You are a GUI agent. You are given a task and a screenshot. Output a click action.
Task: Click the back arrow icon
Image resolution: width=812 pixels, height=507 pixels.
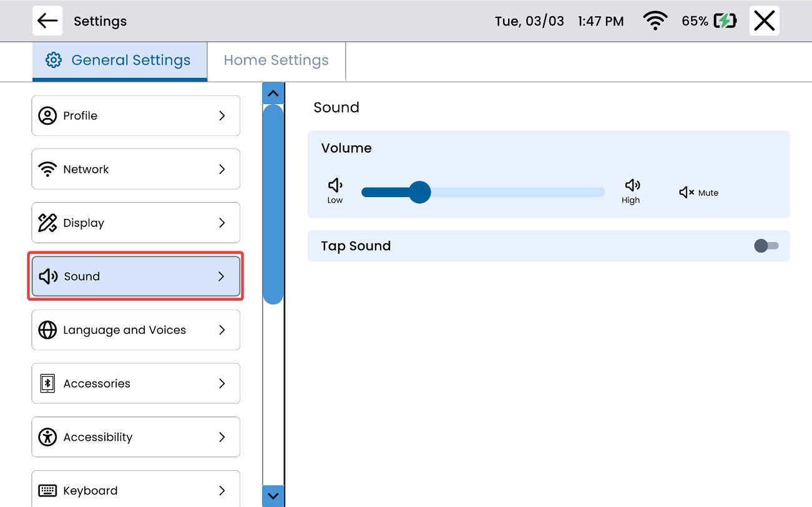coord(47,21)
